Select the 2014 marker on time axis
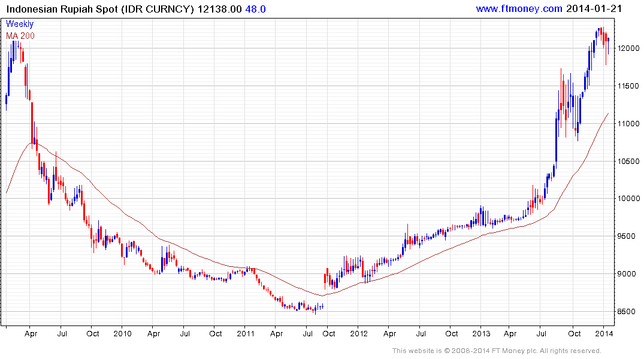The image size is (644, 359). click(x=605, y=334)
